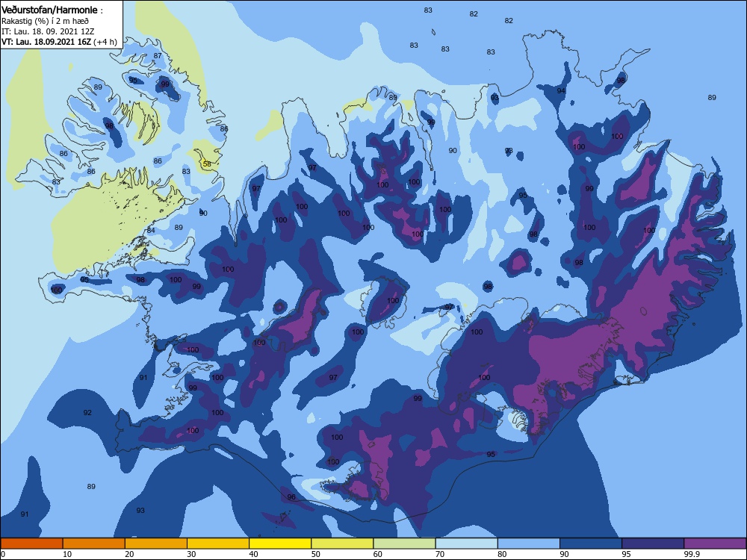The width and height of the screenshot is (747, 560).
Task: Click the legend tick label "40"
Action: pyautogui.click(x=253, y=554)
